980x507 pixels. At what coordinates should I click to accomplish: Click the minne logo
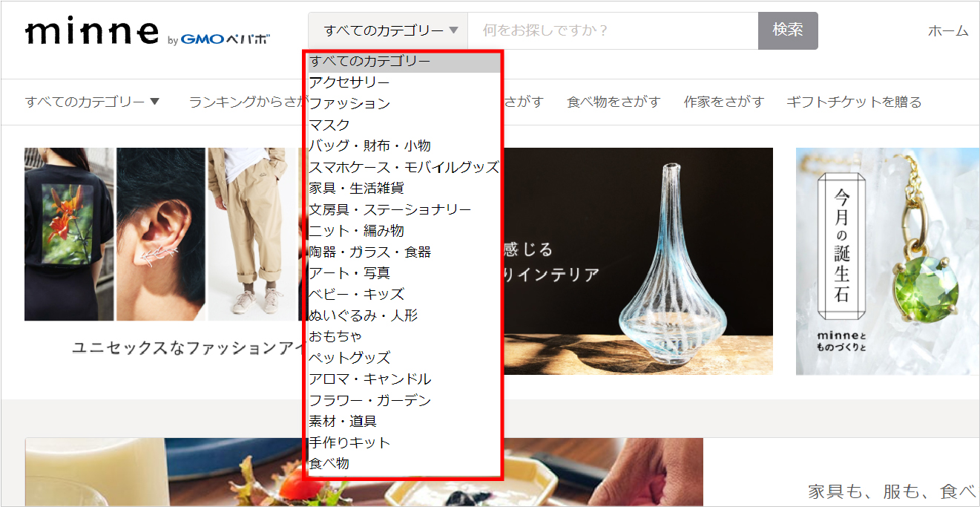92,32
